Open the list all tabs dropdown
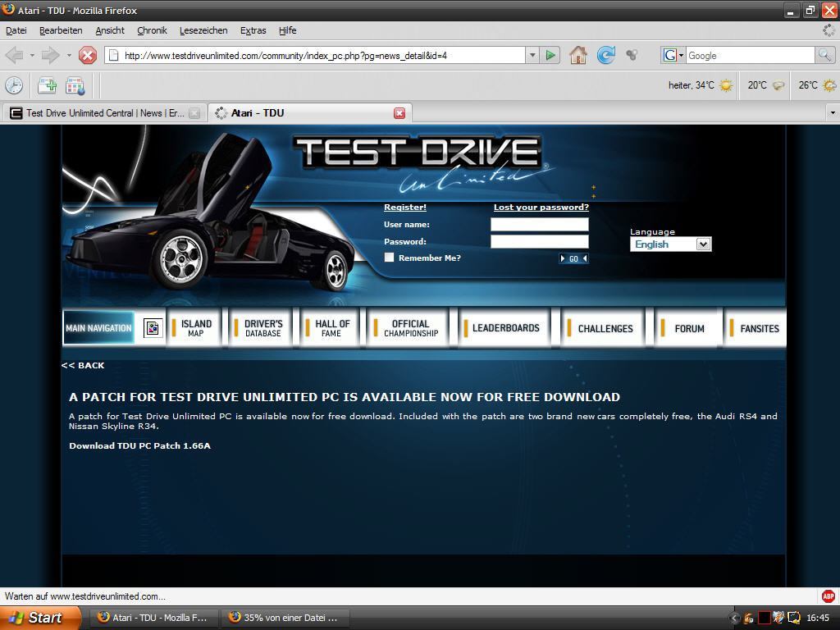This screenshot has width=840, height=630. click(x=833, y=113)
